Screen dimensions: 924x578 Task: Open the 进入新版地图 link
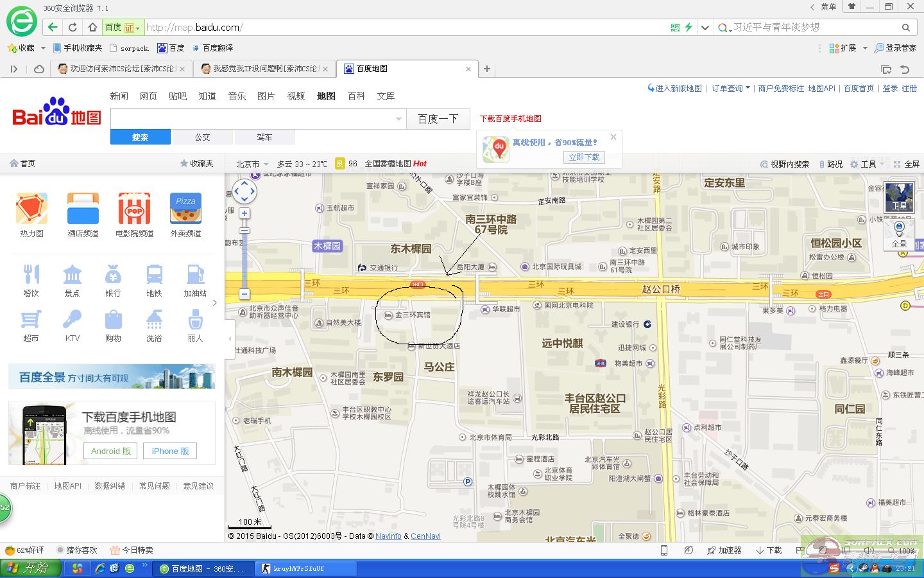pyautogui.click(x=674, y=89)
